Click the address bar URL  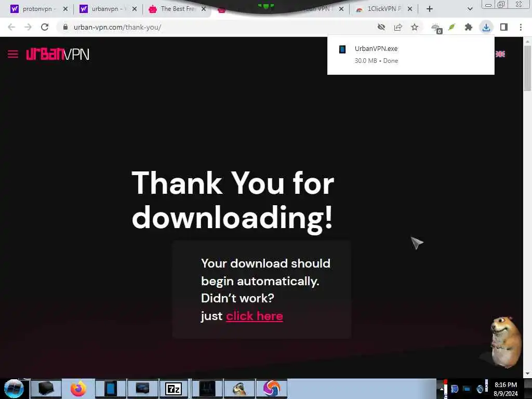[x=117, y=27]
